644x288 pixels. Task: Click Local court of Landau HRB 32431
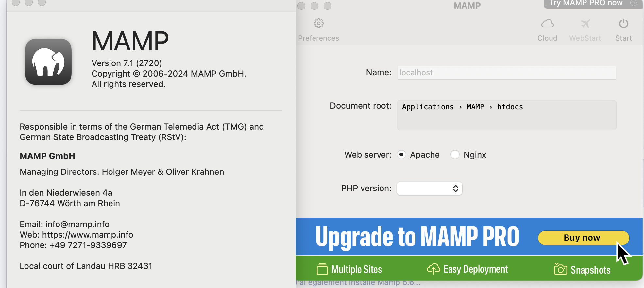86,266
